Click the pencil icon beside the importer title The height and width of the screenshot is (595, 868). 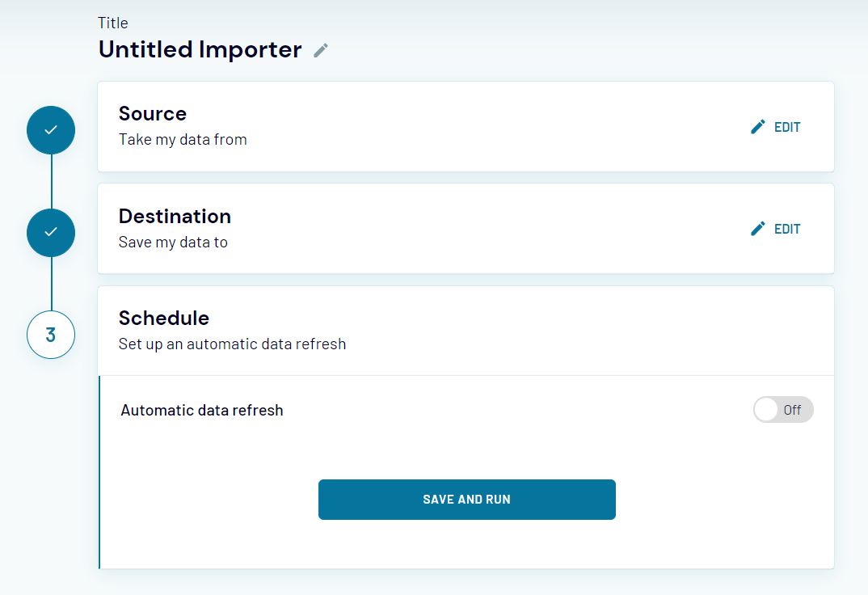(320, 50)
